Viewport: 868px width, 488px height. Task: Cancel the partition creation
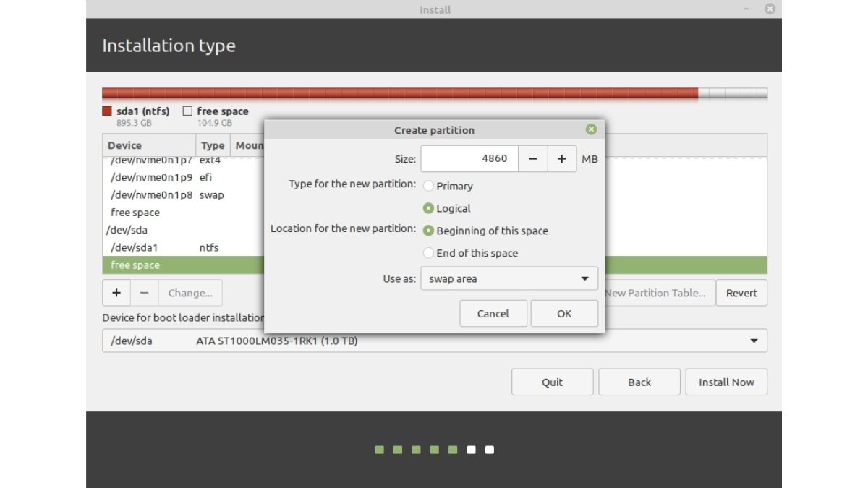pyautogui.click(x=493, y=313)
